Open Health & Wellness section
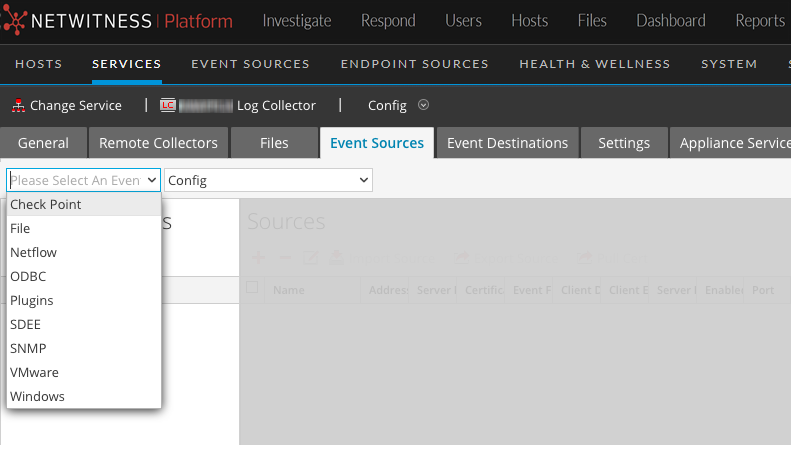This screenshot has width=791, height=464. pyautogui.click(x=594, y=64)
